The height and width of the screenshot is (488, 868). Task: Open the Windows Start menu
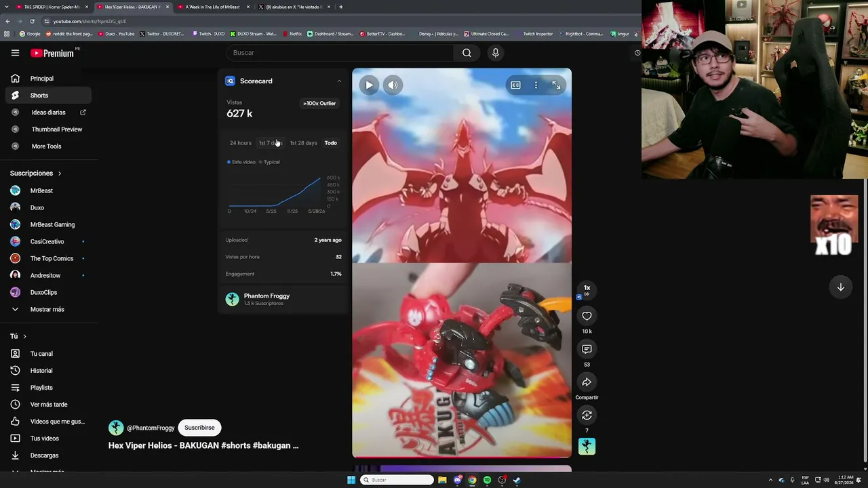coord(351,480)
